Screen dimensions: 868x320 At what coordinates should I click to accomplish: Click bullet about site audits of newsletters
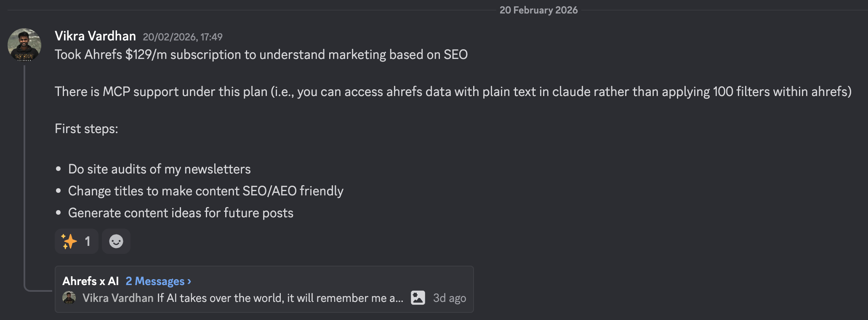(x=159, y=169)
